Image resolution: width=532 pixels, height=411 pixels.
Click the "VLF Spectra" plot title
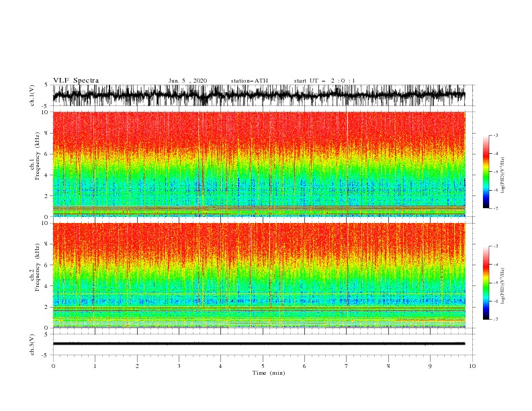76,81
